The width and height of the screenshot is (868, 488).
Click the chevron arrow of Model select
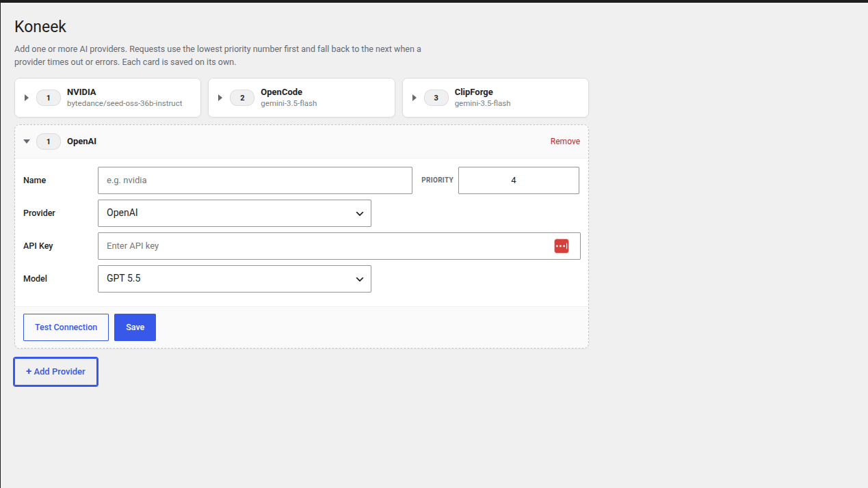pyautogui.click(x=359, y=279)
